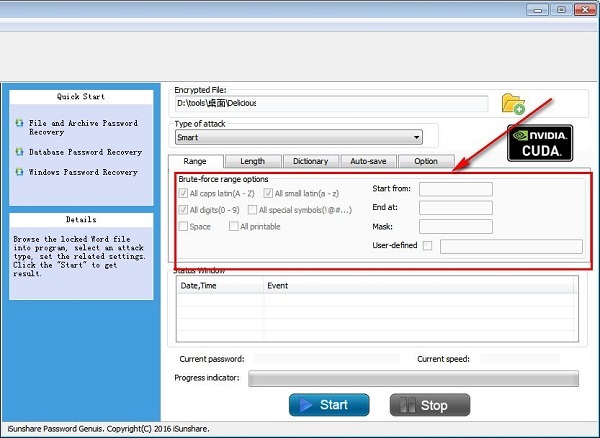Image resolution: width=600 pixels, height=438 pixels.
Task: Click the open file folder icon
Action: (x=513, y=103)
